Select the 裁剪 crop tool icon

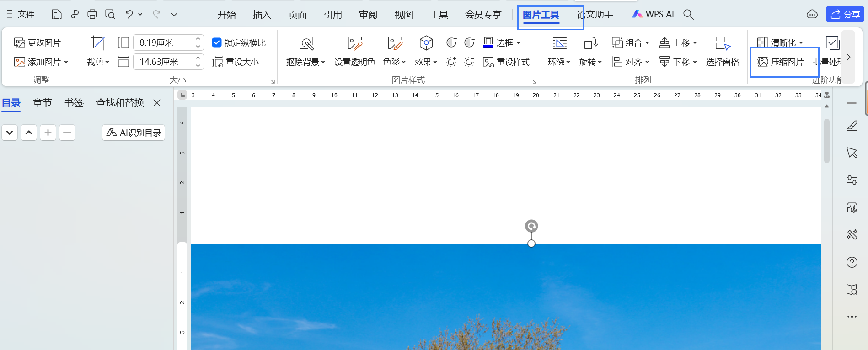[98, 43]
